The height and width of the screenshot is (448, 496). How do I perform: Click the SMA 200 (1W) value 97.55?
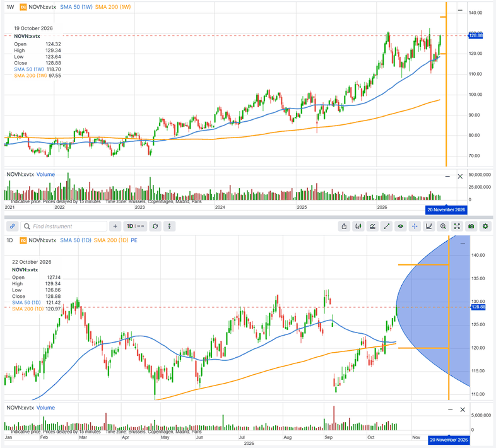pos(55,76)
